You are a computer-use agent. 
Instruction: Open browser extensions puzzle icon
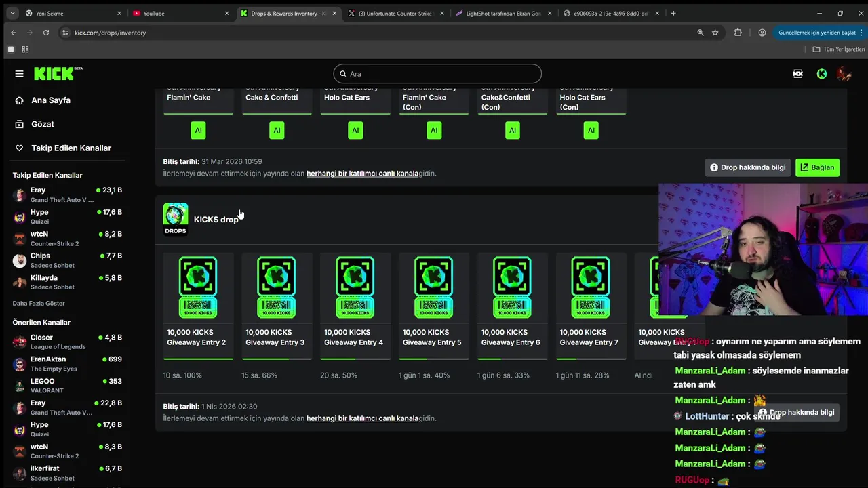point(738,33)
